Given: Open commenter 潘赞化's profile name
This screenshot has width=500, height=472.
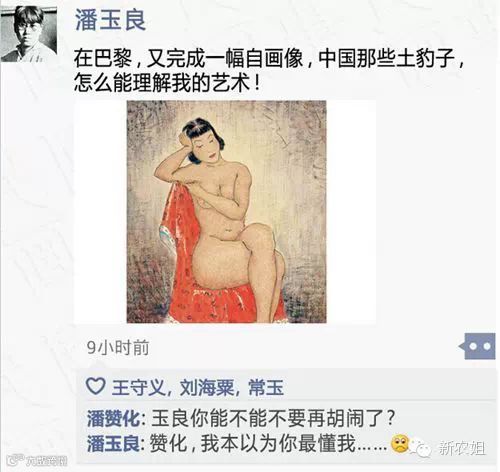Looking at the screenshot, I should pyautogui.click(x=113, y=418).
